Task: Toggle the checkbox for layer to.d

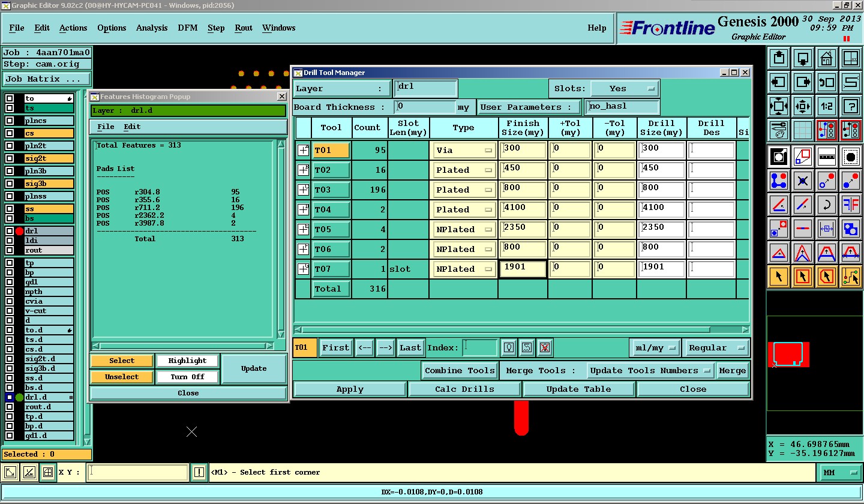Action: click(10, 330)
